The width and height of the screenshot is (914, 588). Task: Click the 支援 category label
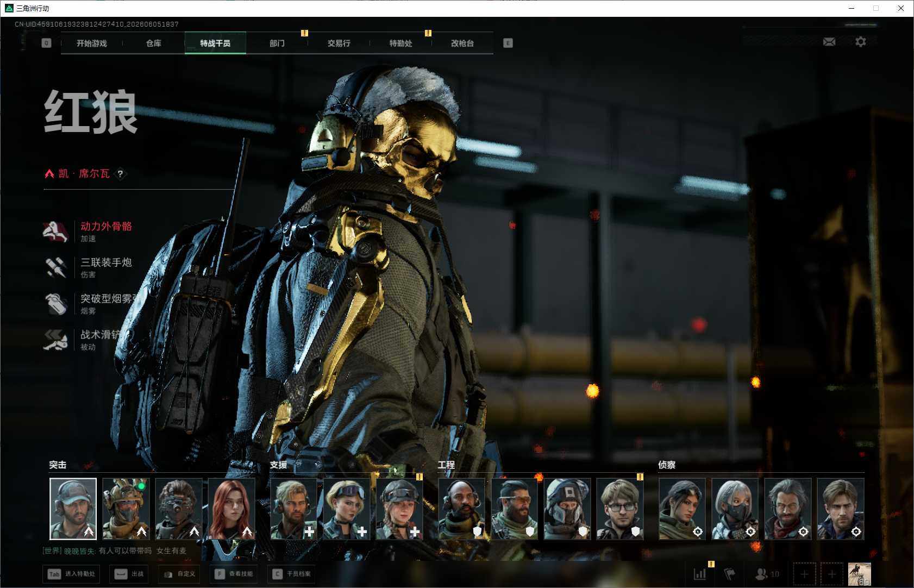[279, 465]
